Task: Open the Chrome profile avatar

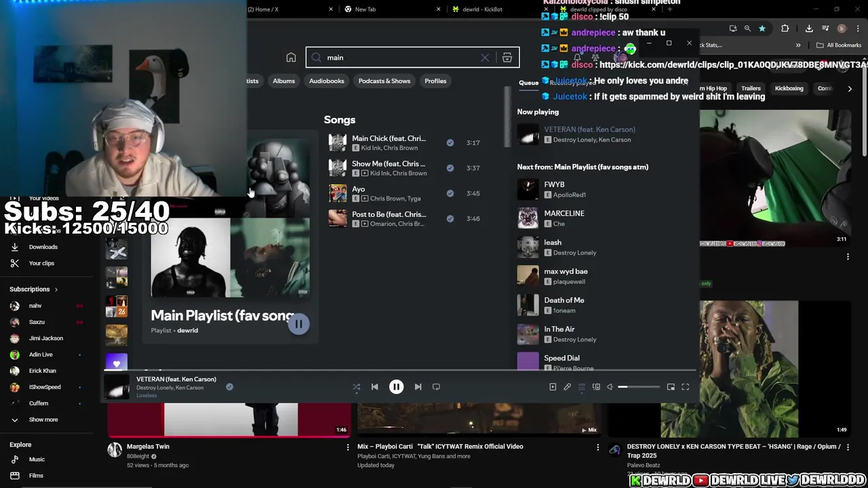Action: (842, 28)
